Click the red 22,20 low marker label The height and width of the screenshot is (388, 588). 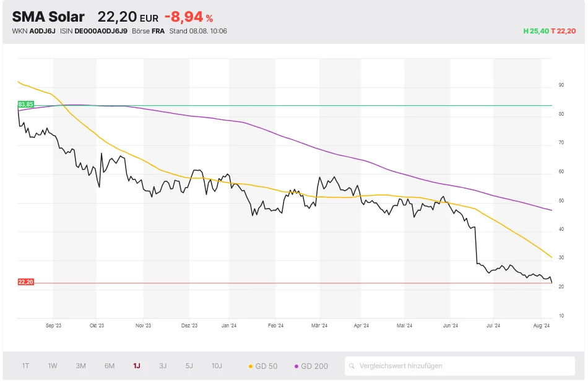tap(26, 282)
